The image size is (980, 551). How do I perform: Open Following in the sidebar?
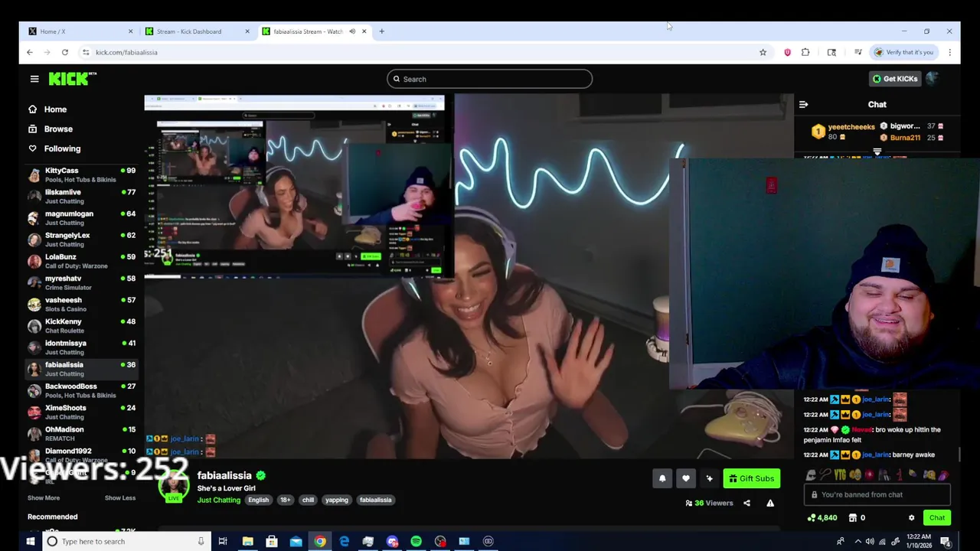[54, 148]
